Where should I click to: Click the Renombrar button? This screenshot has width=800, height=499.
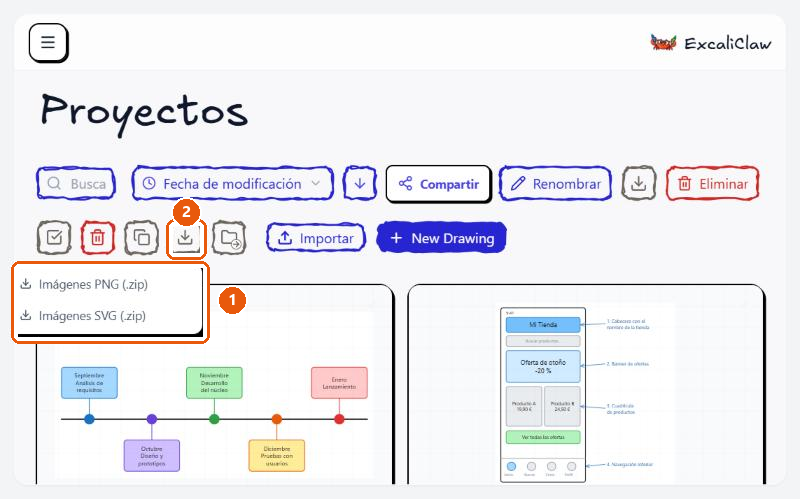[x=555, y=184]
